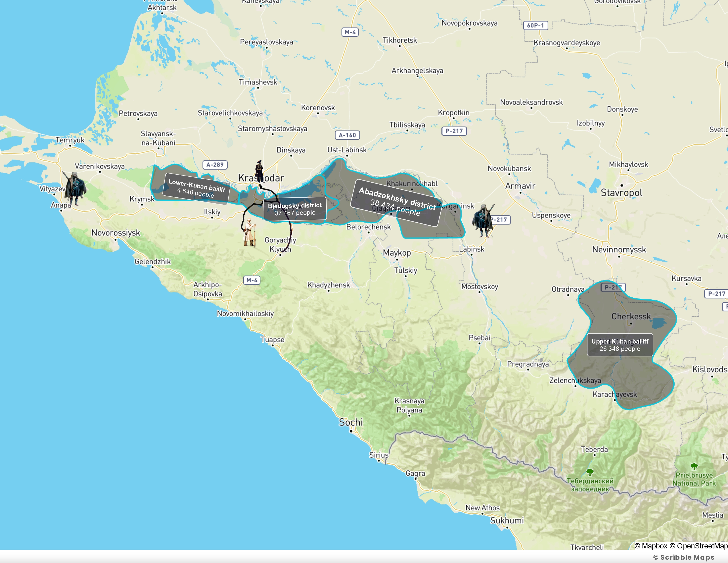The width and height of the screenshot is (728, 563).
Task: Click the Ust-Labinsk town label
Action: click(x=347, y=150)
